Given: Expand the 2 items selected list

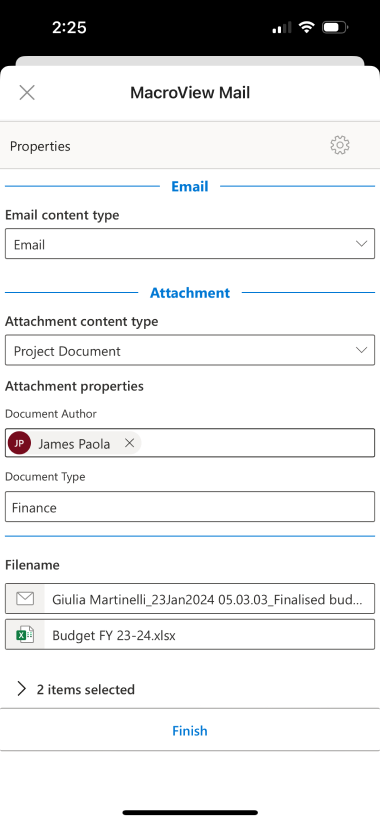Looking at the screenshot, I should click(76, 689).
